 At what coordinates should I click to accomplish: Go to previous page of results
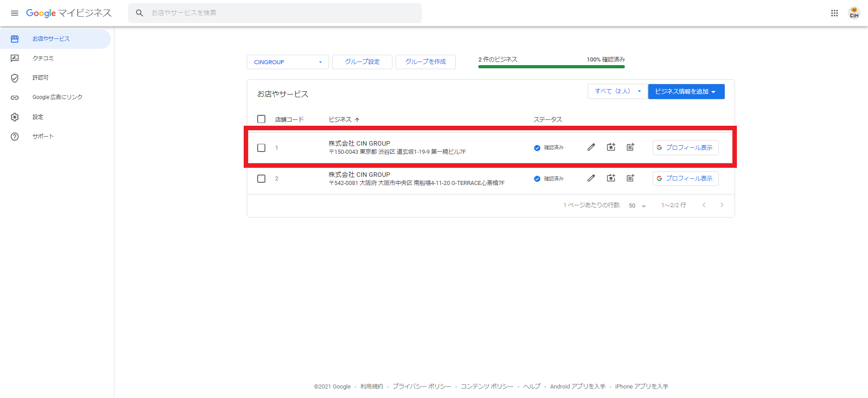tap(704, 205)
